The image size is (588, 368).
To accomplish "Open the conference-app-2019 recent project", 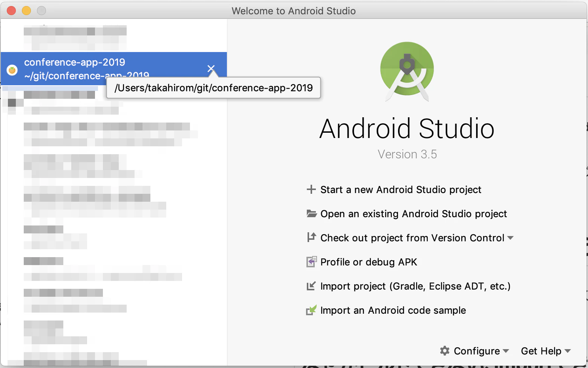I will tap(114, 69).
